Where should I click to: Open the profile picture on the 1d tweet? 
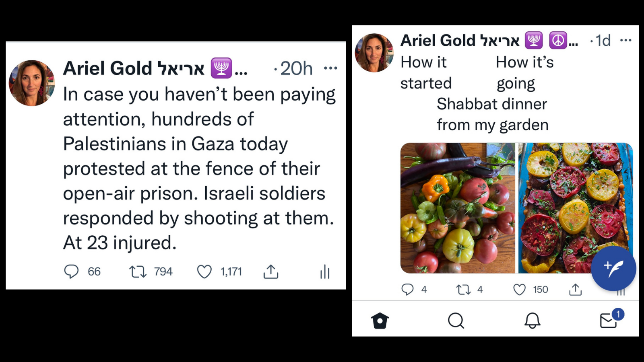pos(374,53)
